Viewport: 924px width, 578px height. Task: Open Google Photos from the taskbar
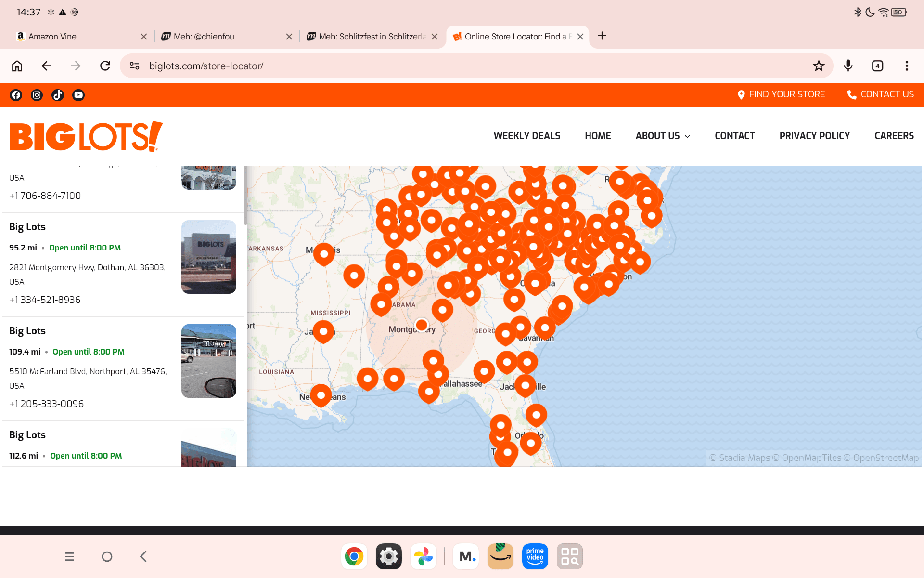pyautogui.click(x=423, y=556)
